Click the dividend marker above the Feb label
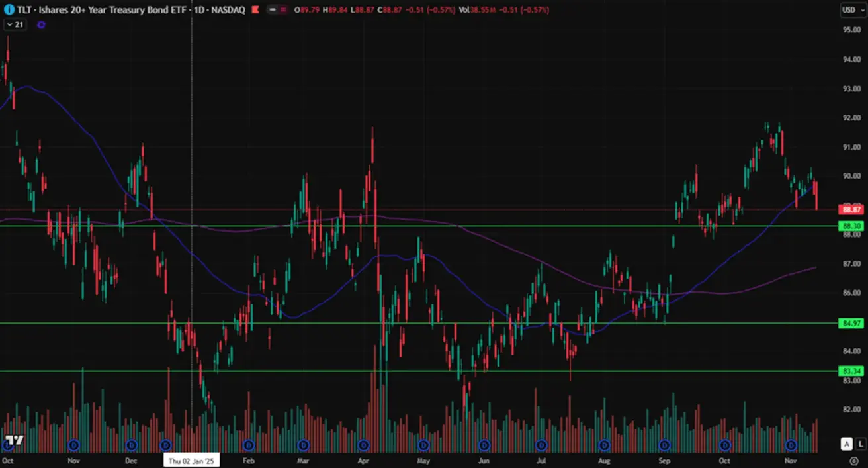This screenshot has height=468, width=868. [x=249, y=445]
